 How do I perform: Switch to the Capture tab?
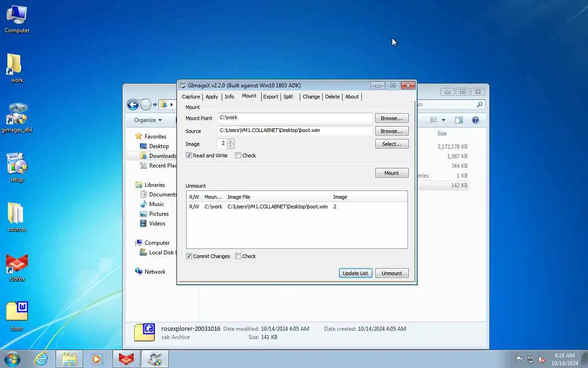coord(191,97)
